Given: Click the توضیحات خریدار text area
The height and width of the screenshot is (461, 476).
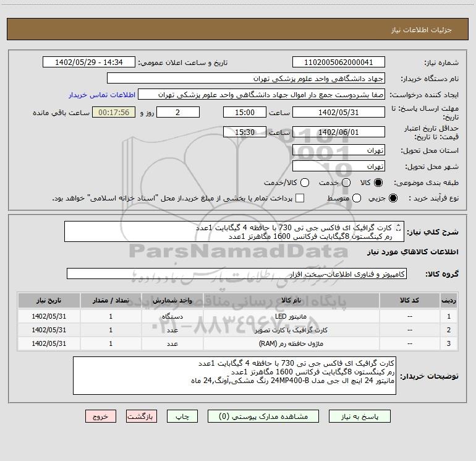Looking at the screenshot, I should coord(234,376).
